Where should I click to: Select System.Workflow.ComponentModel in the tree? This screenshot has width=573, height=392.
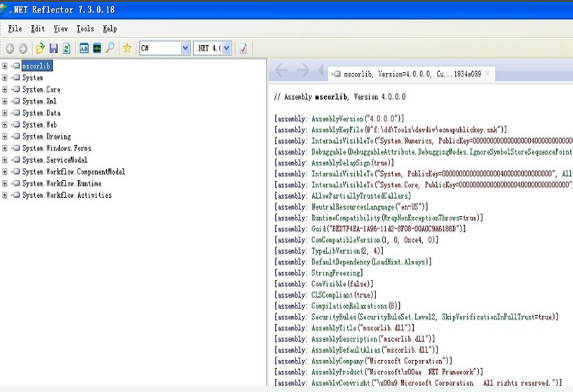(73, 171)
